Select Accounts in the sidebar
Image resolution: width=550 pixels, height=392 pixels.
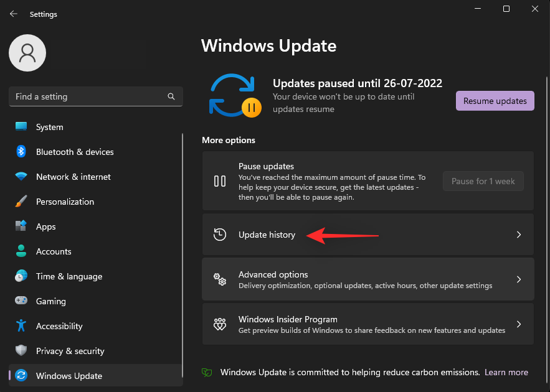[54, 251]
